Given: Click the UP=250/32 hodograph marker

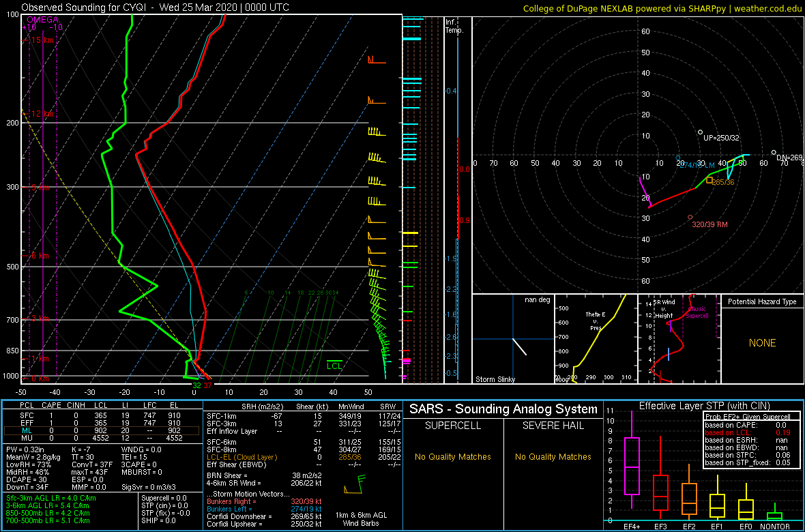Looking at the screenshot, I should point(718,138).
